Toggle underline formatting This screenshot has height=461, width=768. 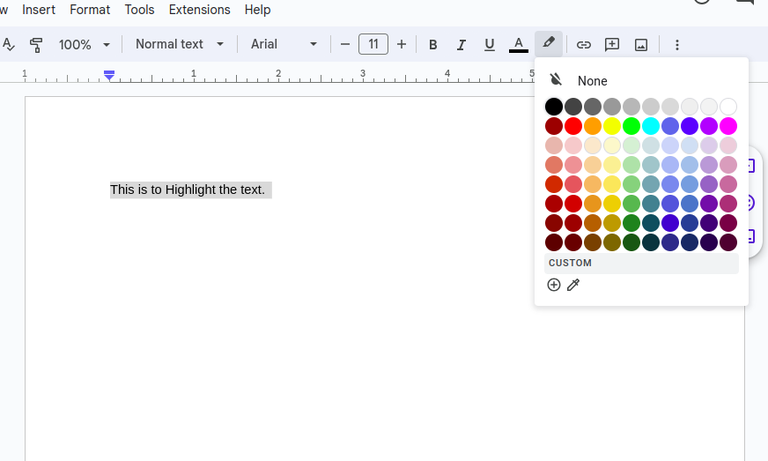[489, 45]
